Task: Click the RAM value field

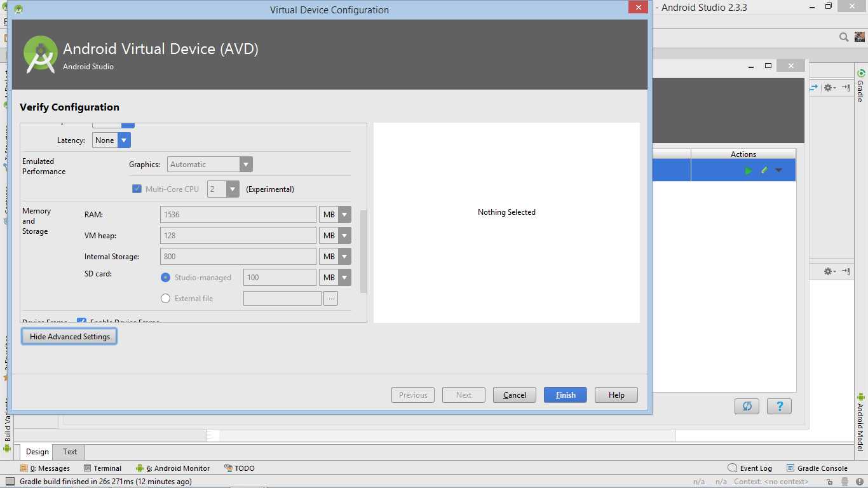Action: click(238, 215)
